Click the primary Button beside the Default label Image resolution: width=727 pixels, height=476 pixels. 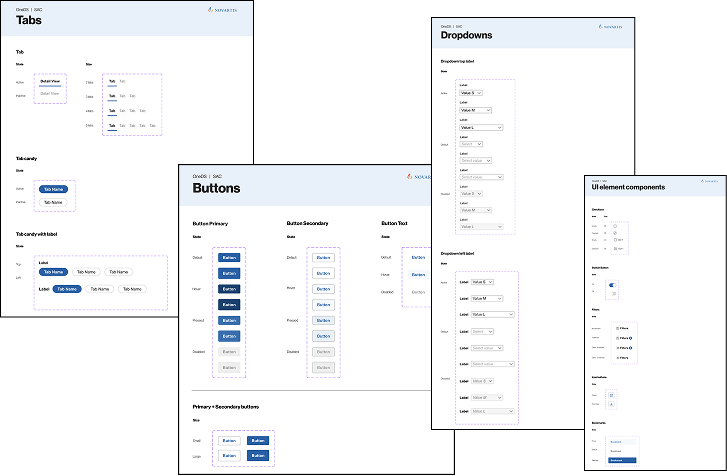tap(229, 258)
